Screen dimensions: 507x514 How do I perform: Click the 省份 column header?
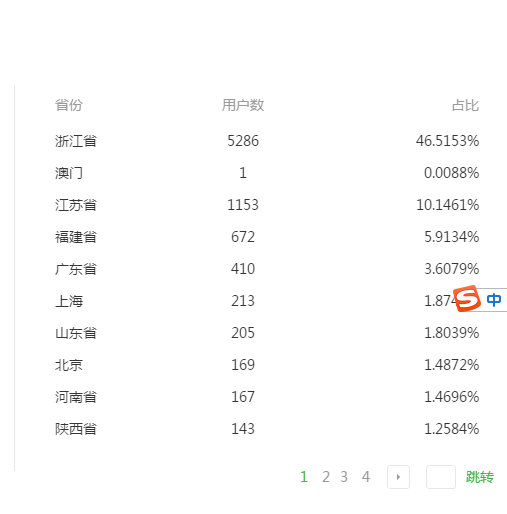[x=69, y=105]
